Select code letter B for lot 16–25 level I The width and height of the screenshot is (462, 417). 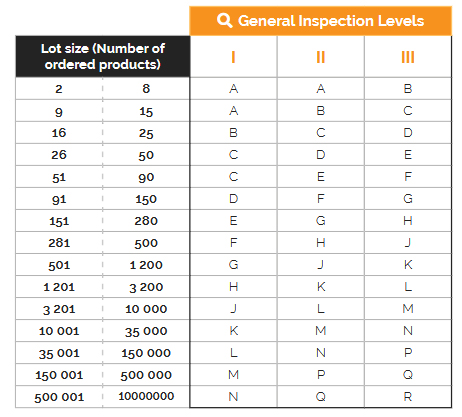coord(233,133)
